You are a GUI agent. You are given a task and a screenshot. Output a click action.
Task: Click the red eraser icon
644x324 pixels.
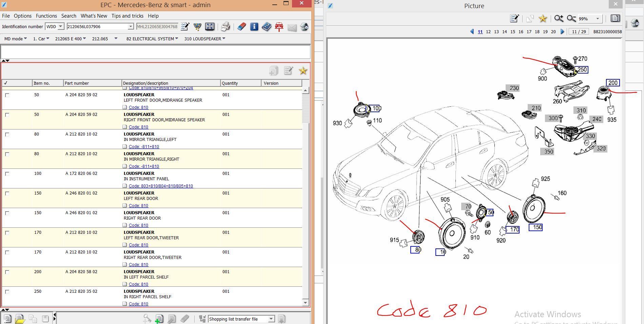click(x=241, y=26)
